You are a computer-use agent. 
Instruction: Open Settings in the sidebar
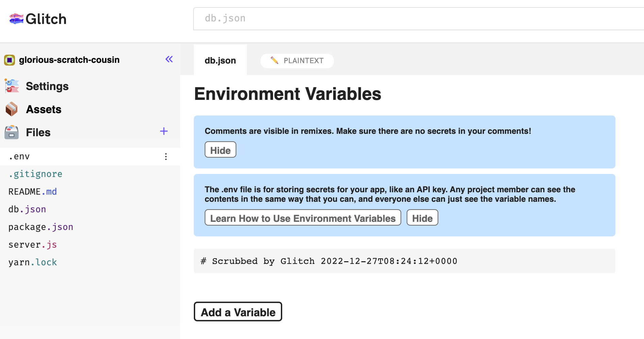coord(47,86)
